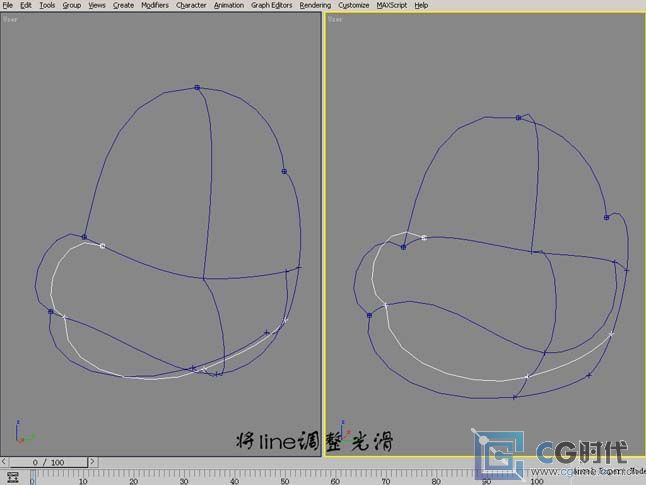
Task: Open the Modifiers menu
Action: [155, 5]
